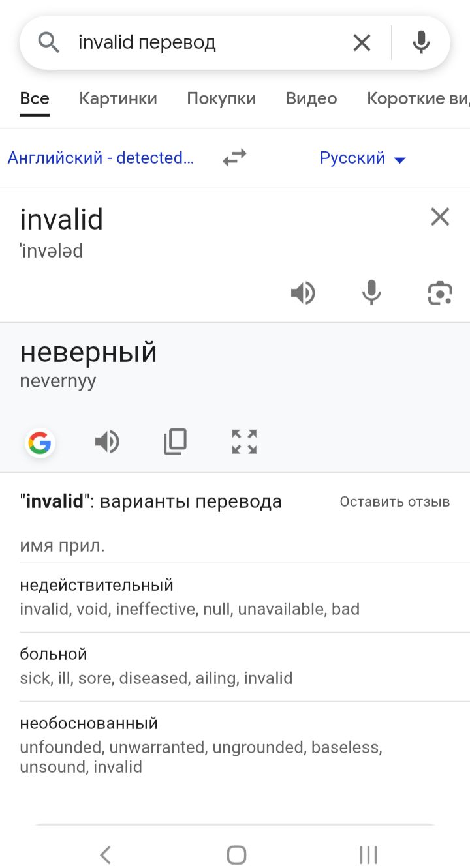The height and width of the screenshot is (868, 470).
Task: Start voice search with microphone icon
Action: click(421, 42)
